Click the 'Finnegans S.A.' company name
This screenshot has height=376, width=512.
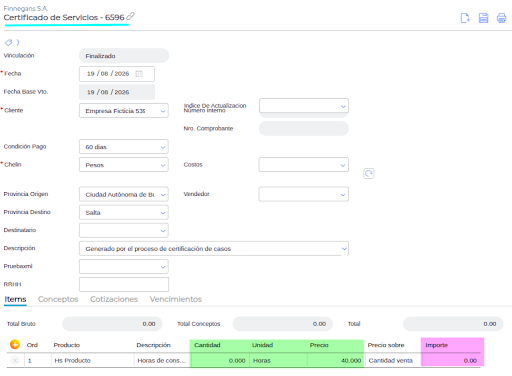pyautogui.click(x=26, y=8)
